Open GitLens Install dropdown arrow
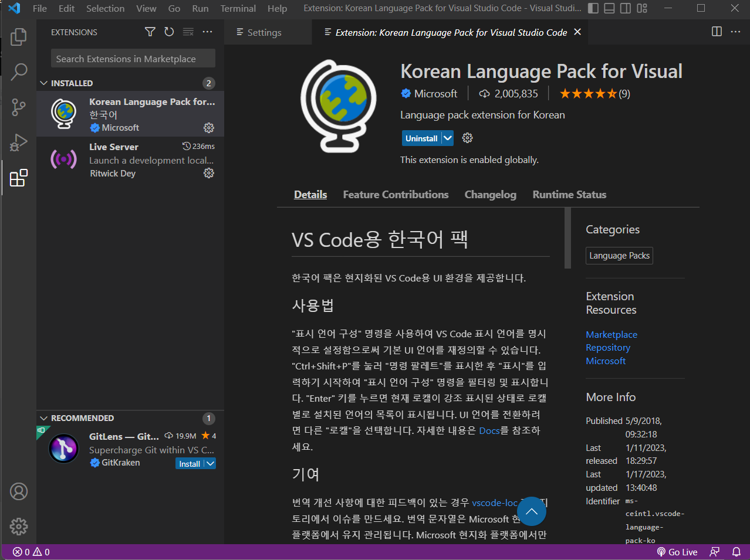 [210, 463]
